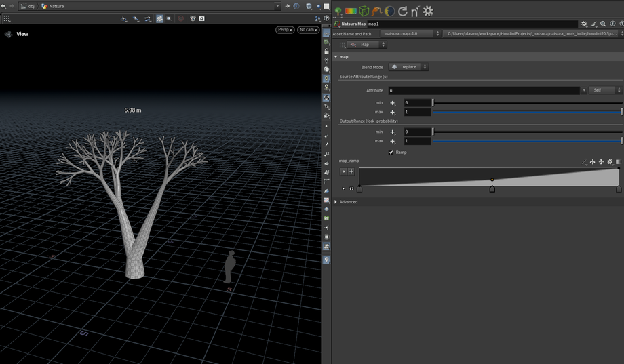Viewport: 624px width, 364px height.
Task: Click the green wireframe cube shelf icon
Action: click(364, 11)
